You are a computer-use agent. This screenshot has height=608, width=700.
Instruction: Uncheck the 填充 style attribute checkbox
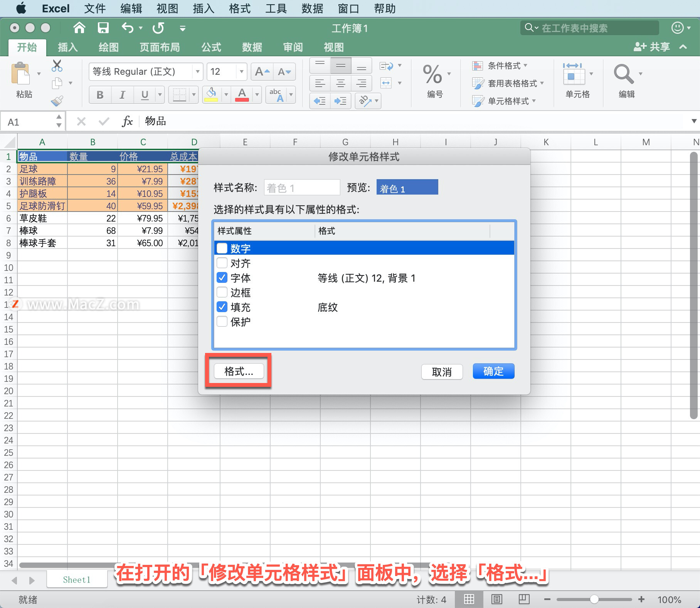222,307
